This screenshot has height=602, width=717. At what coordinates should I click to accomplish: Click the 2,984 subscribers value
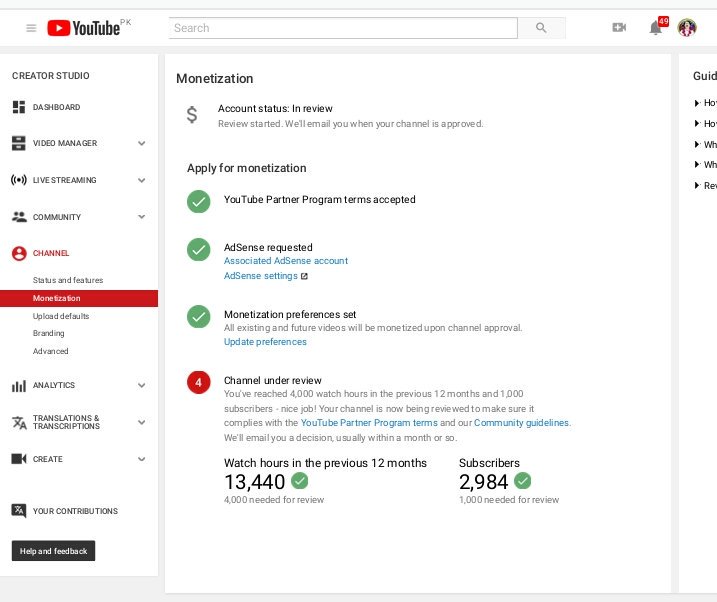coord(484,482)
